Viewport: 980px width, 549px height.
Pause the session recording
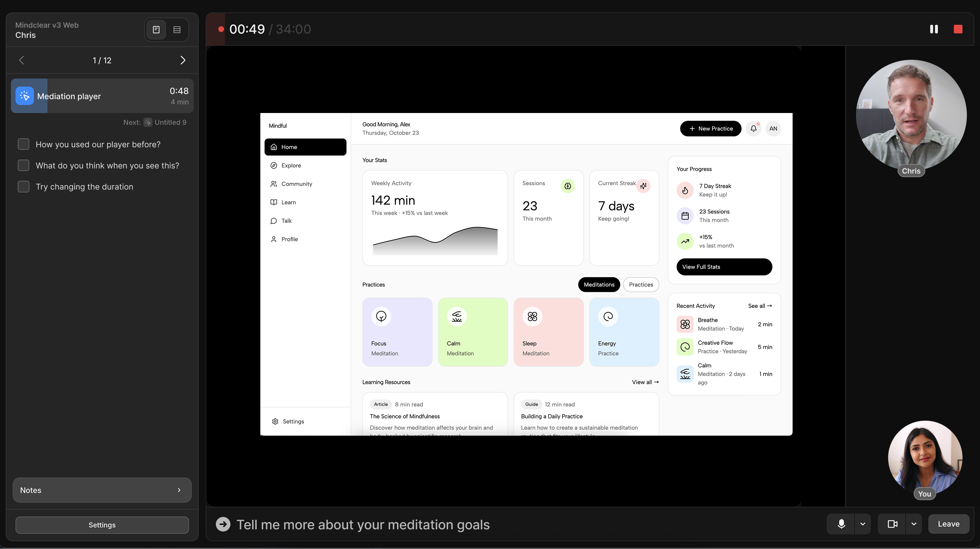[934, 29]
